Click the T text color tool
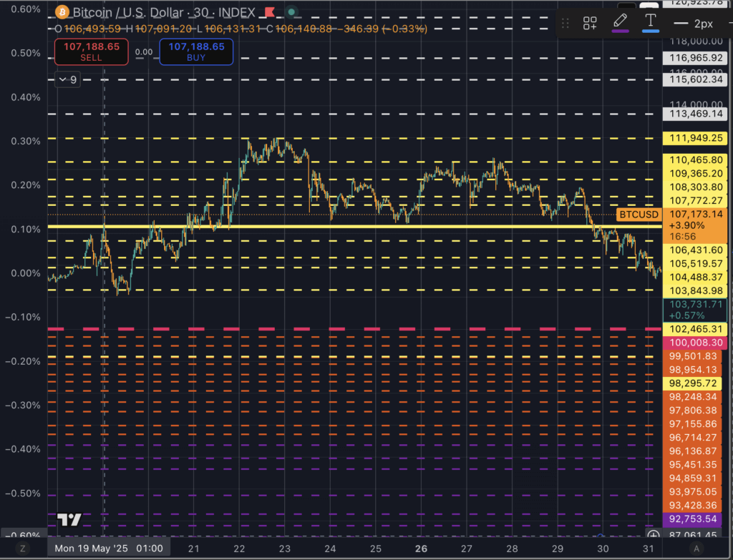 [650, 23]
